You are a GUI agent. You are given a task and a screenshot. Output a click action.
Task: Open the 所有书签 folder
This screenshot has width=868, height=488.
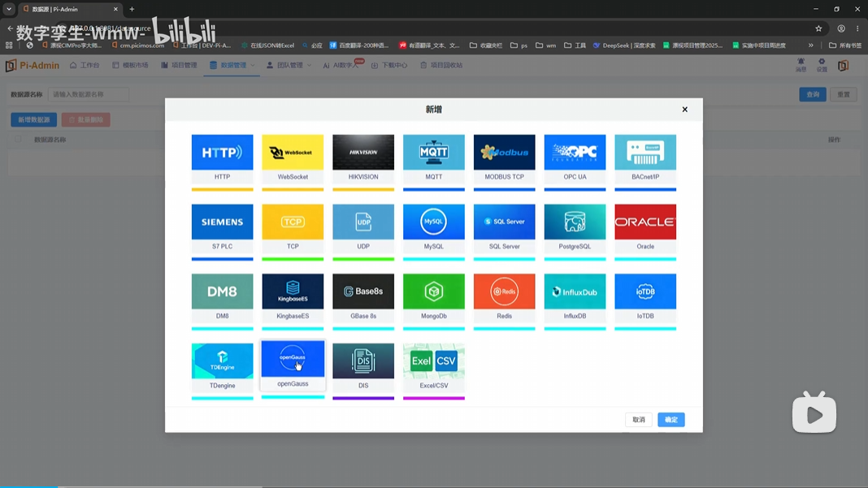tap(844, 45)
